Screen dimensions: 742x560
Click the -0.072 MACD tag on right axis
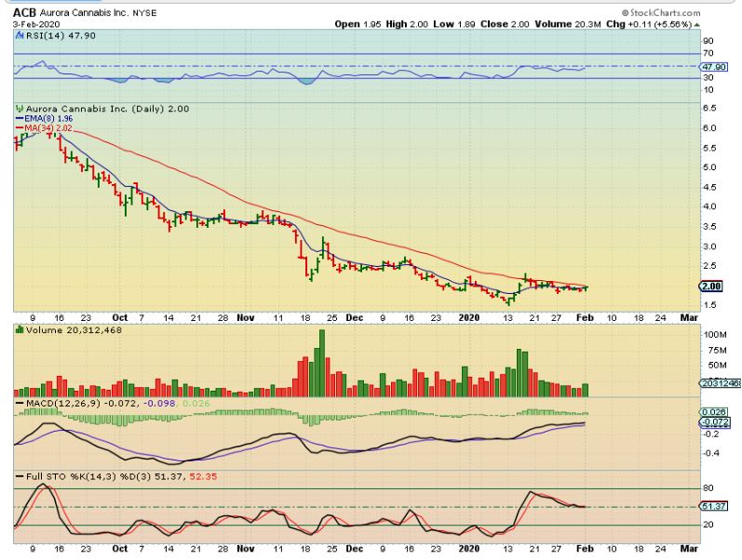pyautogui.click(x=715, y=421)
